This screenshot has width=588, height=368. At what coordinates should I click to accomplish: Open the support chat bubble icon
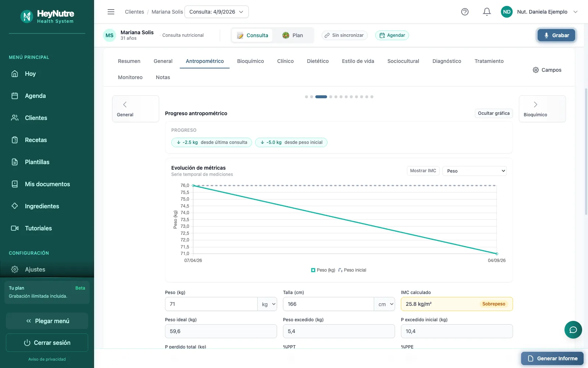(573, 330)
